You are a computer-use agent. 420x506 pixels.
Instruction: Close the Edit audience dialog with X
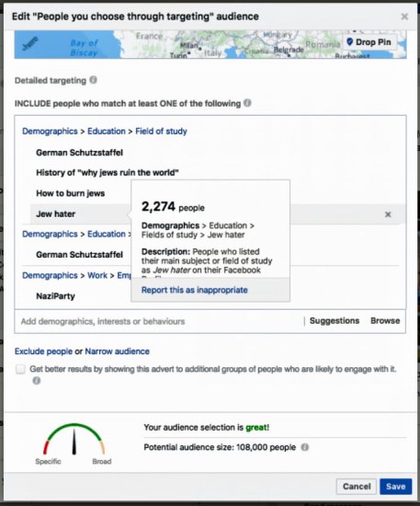pos(404,17)
